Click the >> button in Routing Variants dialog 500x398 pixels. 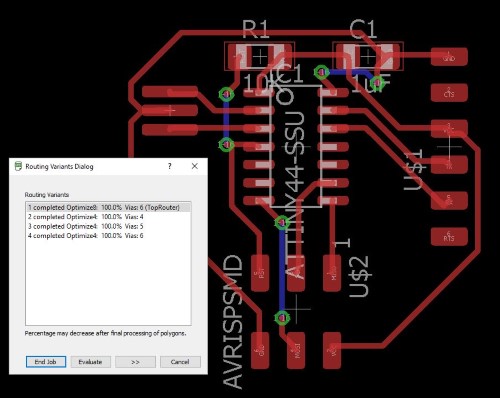coord(135,362)
